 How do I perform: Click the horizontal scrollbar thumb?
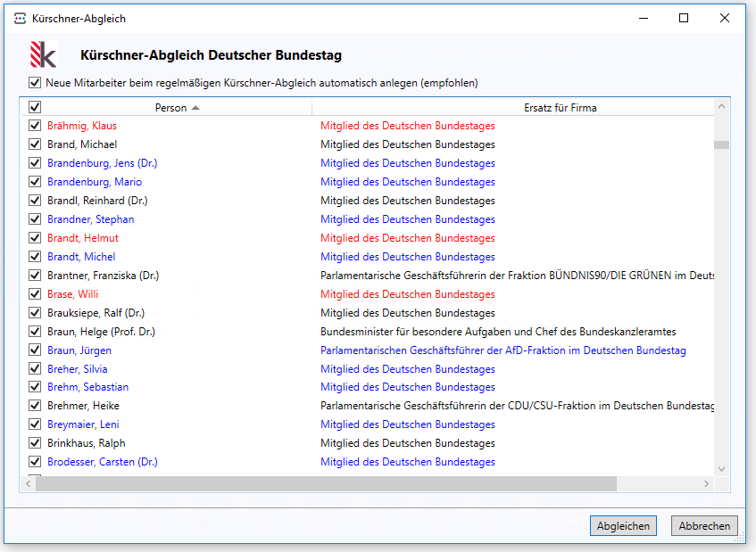pyautogui.click(x=326, y=483)
